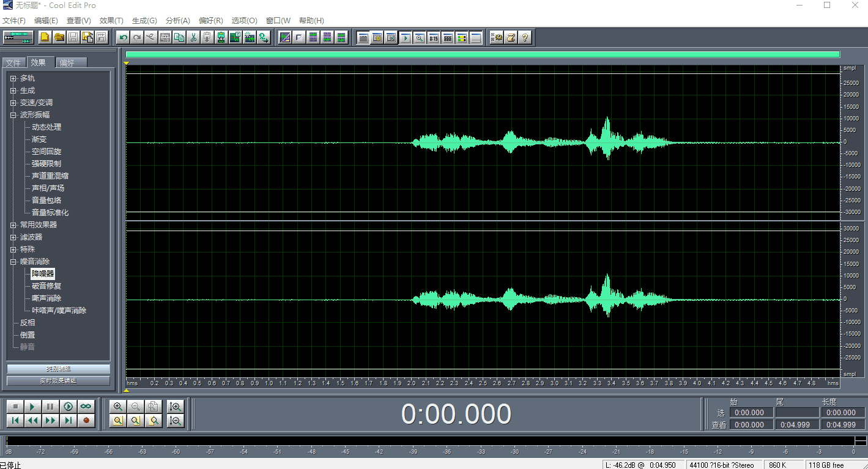The image size is (868, 469).
Task: Open the 编辑(E) menu
Action: coord(46,21)
